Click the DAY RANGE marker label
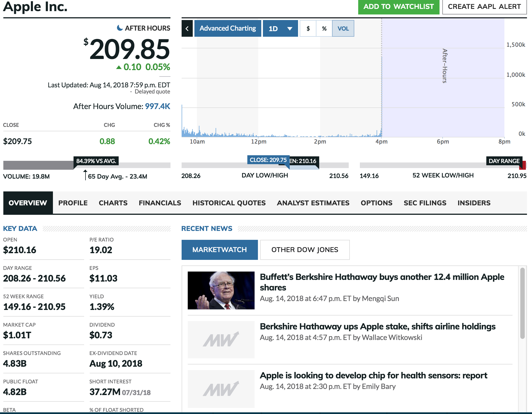Screen dimensions: 532x414 tap(504, 161)
